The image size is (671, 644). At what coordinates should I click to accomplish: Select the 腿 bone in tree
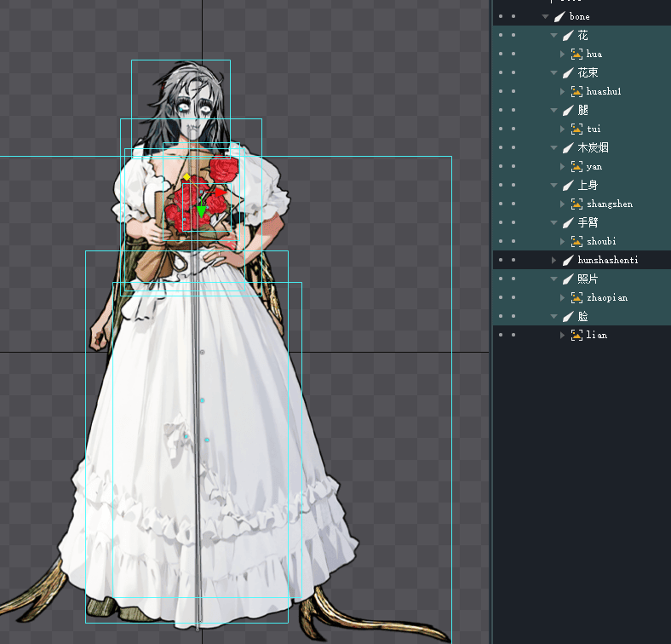(582, 111)
